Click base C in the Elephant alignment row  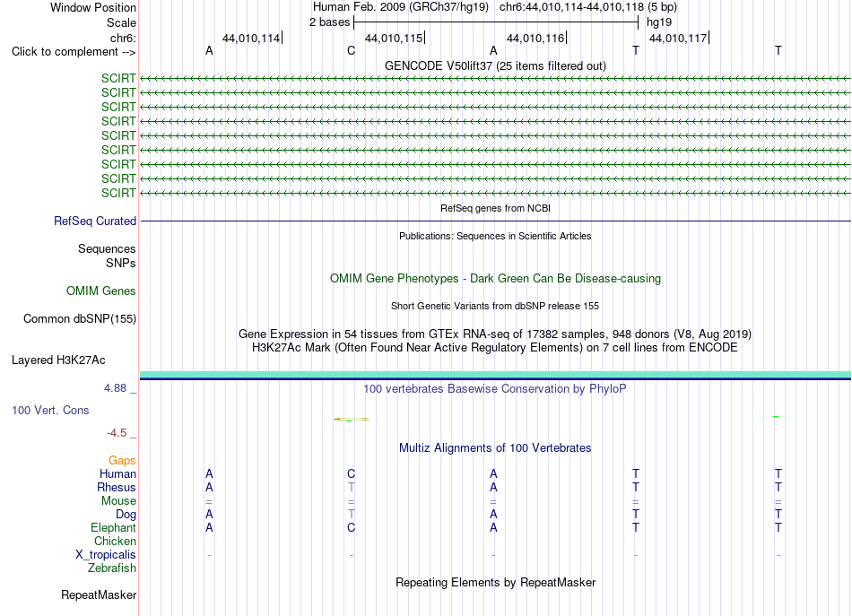point(351,528)
